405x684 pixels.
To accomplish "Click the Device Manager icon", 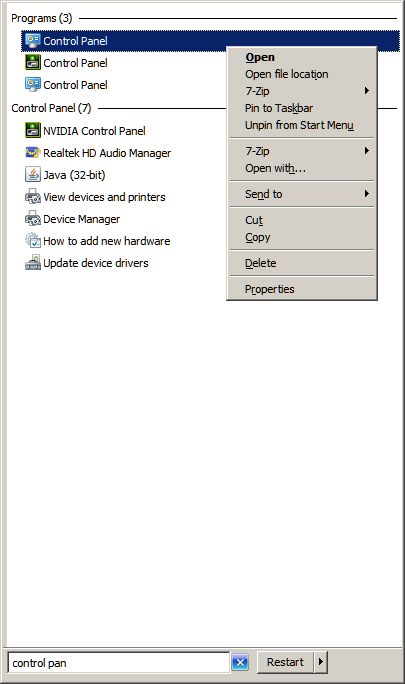I will 33,219.
